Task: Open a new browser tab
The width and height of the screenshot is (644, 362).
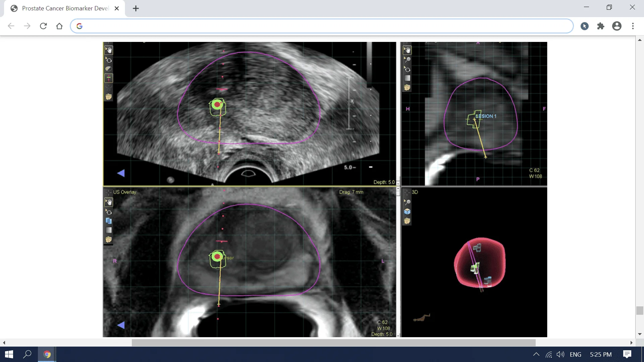Action: (x=136, y=8)
